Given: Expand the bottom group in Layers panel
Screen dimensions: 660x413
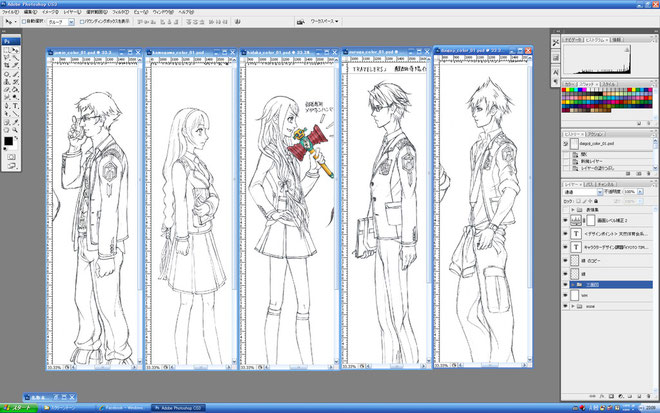Looking at the screenshot, I should [573, 306].
